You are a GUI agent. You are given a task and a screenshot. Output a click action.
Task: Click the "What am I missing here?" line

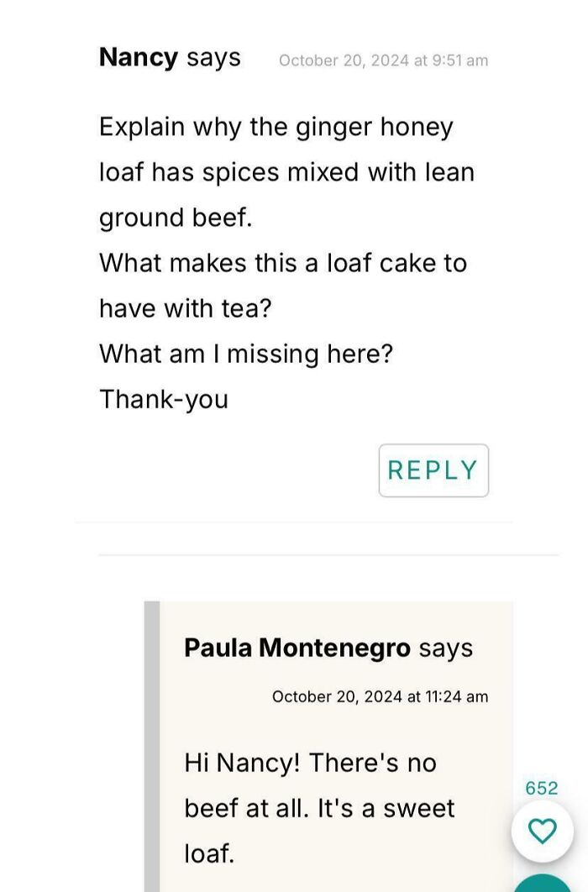[246, 354]
